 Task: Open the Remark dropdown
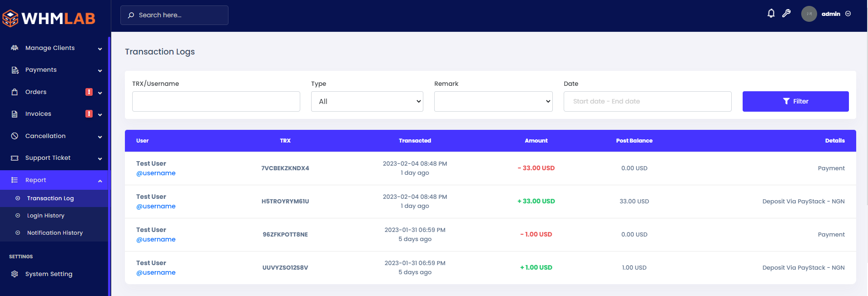(x=493, y=102)
